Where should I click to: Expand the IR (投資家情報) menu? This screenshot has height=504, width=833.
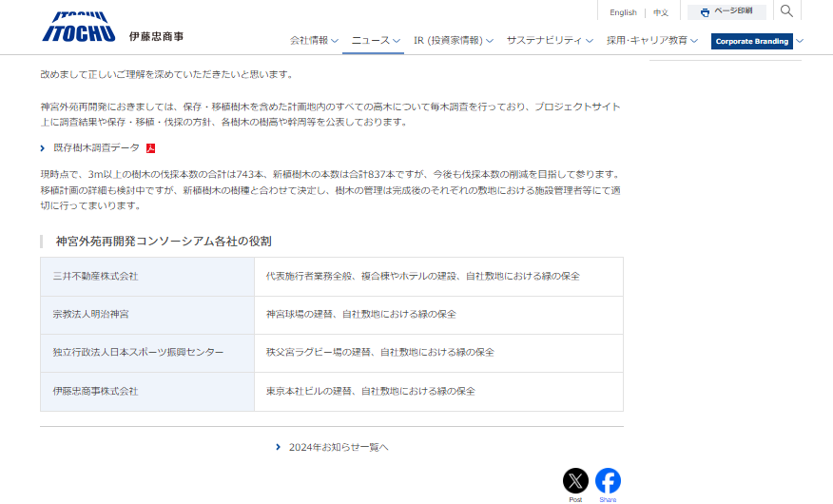[454, 40]
